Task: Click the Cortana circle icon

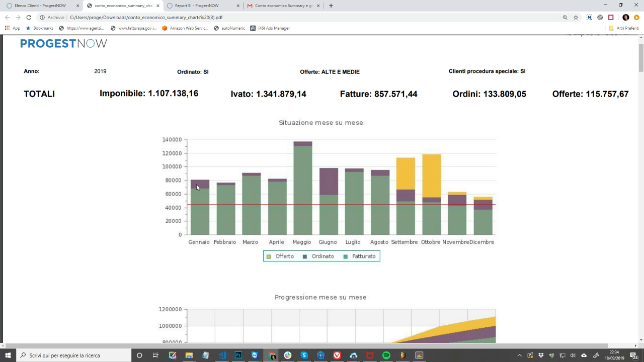Action: point(139,355)
